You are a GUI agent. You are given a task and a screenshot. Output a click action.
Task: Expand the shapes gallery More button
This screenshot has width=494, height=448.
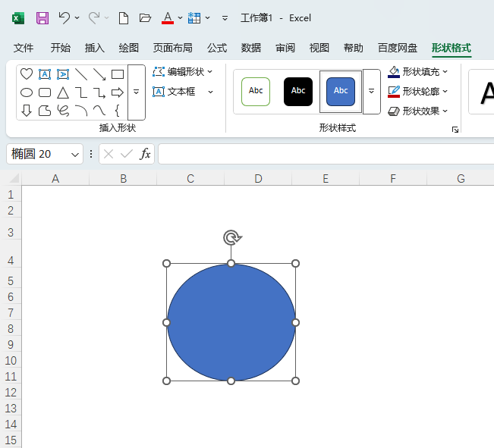tap(136, 92)
